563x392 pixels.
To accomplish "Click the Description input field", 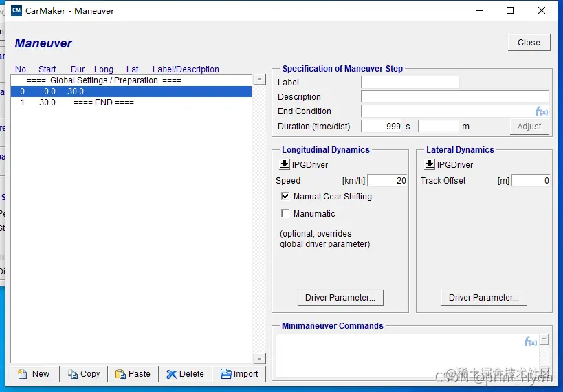I will pyautogui.click(x=454, y=97).
